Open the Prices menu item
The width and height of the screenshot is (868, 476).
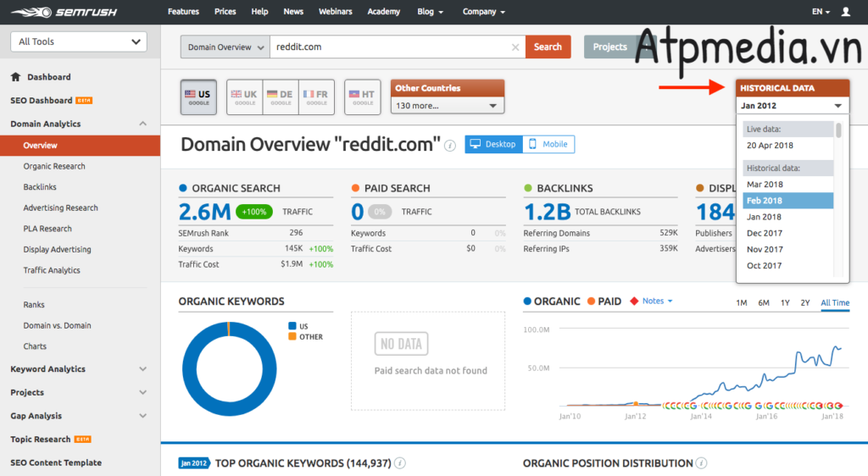pos(225,12)
